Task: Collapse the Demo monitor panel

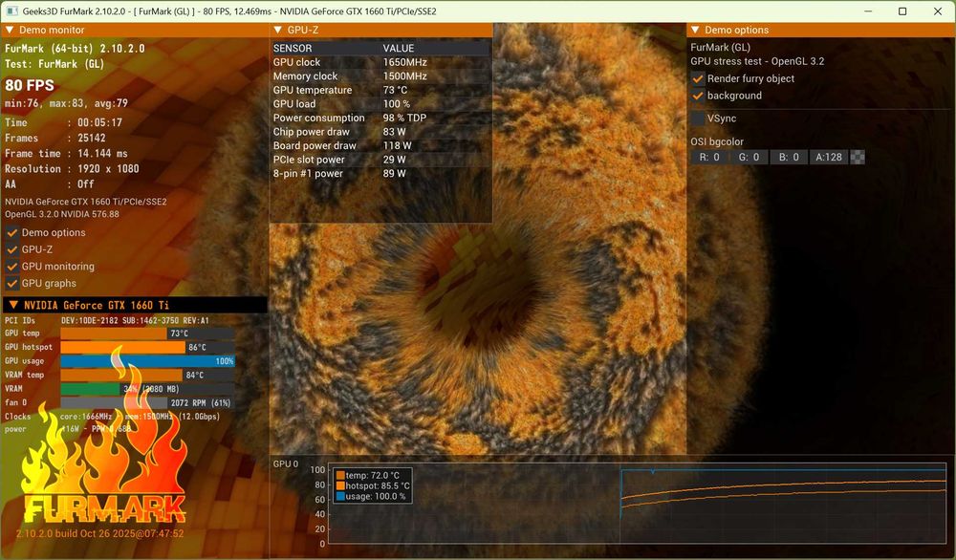Action: click(x=10, y=30)
